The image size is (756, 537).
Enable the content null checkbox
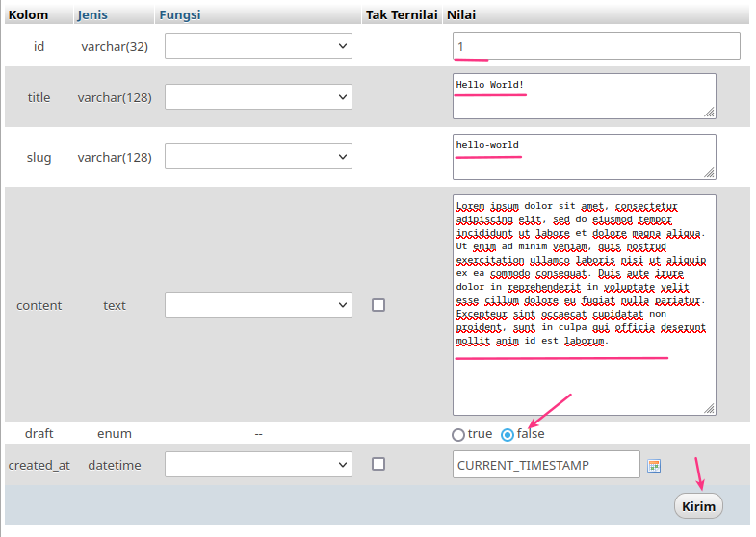tap(378, 305)
